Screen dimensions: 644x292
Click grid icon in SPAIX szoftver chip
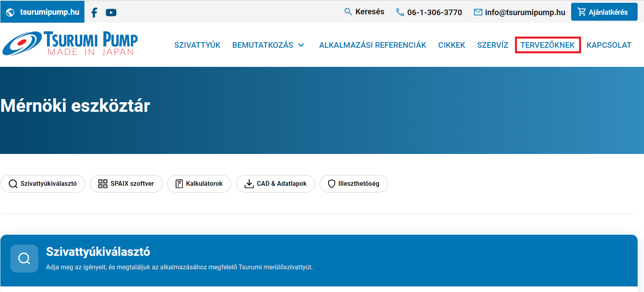(x=103, y=184)
